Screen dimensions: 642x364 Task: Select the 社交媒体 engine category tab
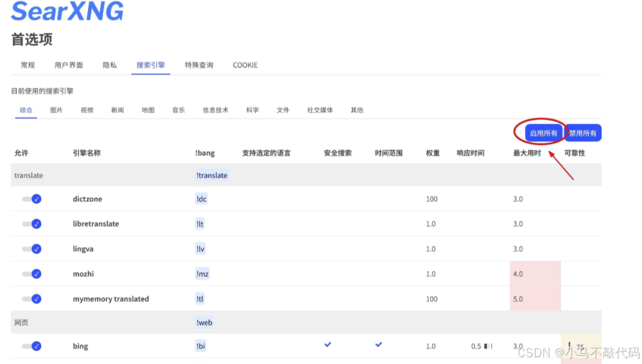tap(320, 110)
